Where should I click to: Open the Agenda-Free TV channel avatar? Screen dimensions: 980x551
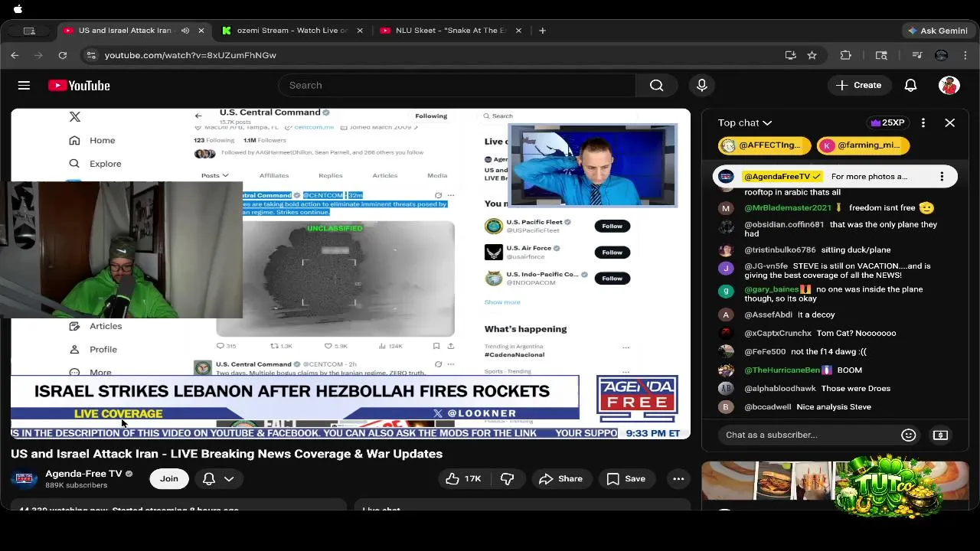tap(24, 479)
